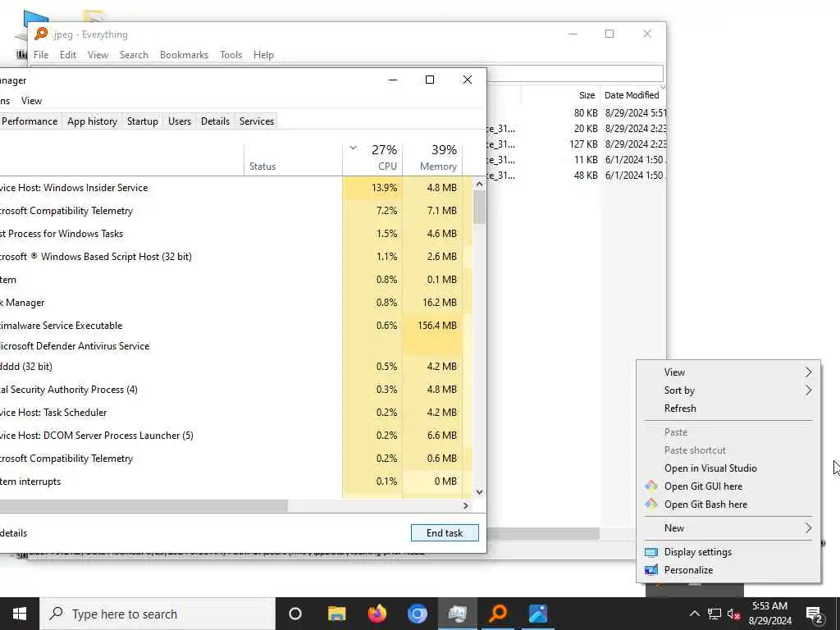The height and width of the screenshot is (630, 840).
Task: Sort Everything results by Size column
Action: click(x=561, y=95)
